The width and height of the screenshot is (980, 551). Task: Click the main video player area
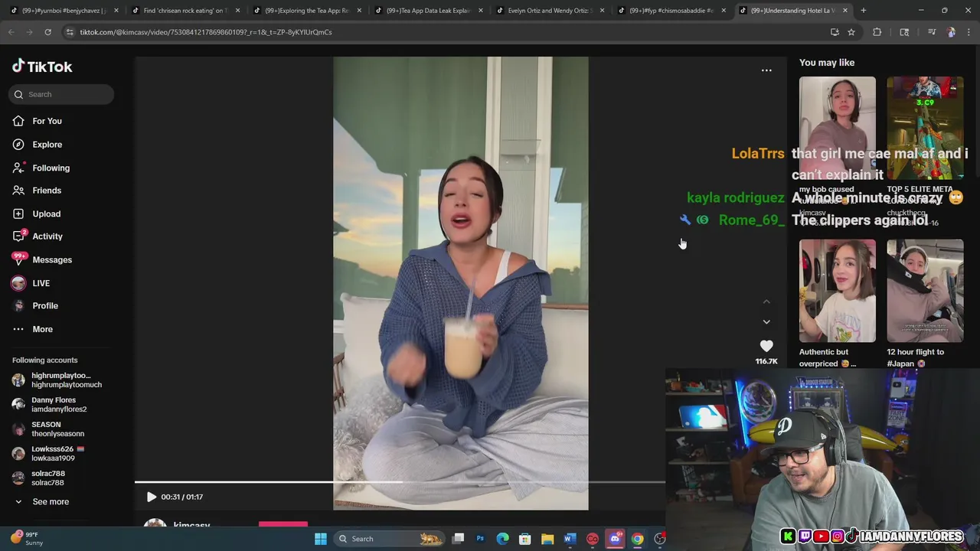(x=461, y=283)
